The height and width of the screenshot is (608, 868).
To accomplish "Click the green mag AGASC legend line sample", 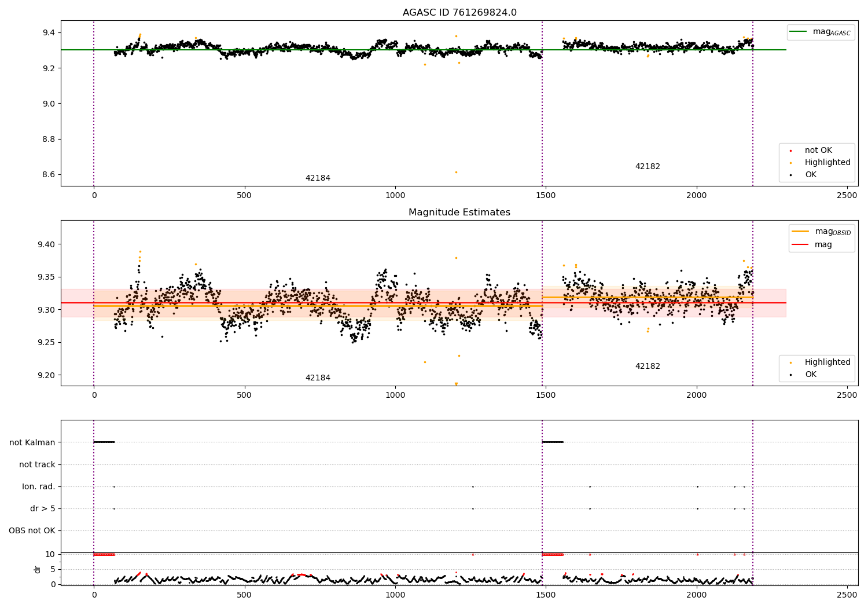I will pos(799,32).
